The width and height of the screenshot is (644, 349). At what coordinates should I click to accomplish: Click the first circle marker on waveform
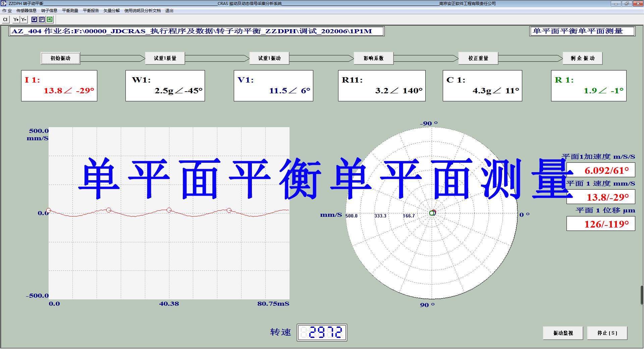[49, 210]
